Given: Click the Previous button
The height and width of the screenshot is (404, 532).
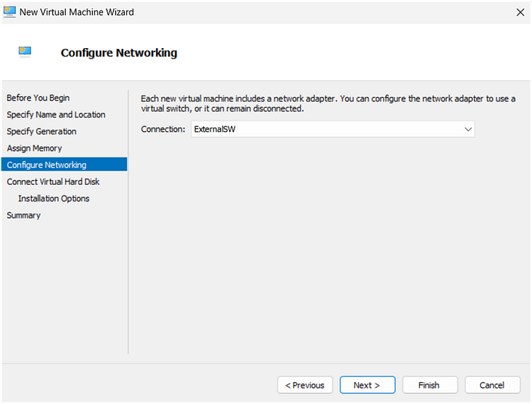Looking at the screenshot, I should tap(305, 385).
